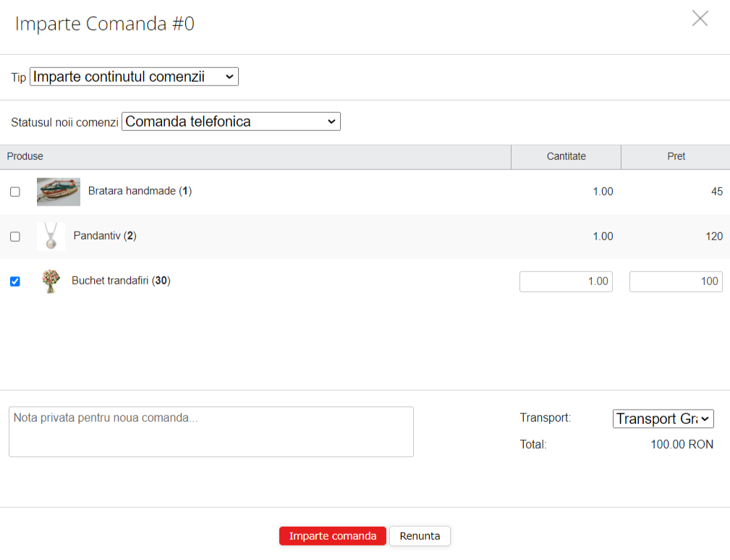Expand the Statusul noii comenzi dropdown

pyautogui.click(x=231, y=122)
